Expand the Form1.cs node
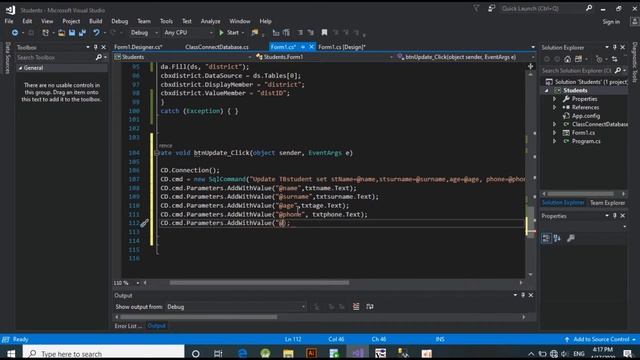 (554, 133)
